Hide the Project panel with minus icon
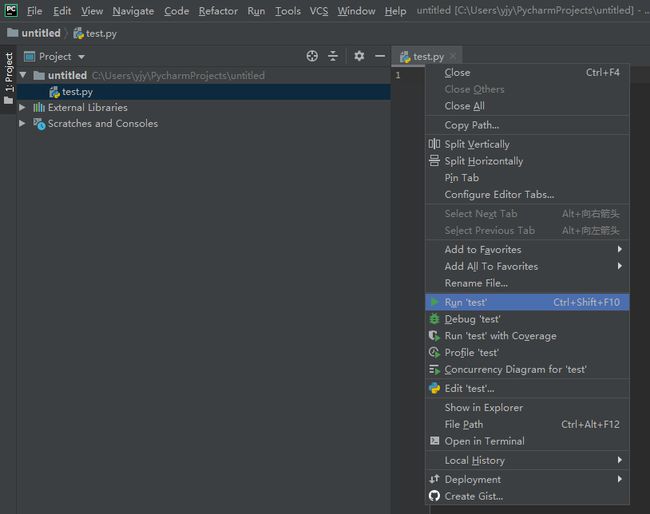This screenshot has height=514, width=650. [380, 56]
